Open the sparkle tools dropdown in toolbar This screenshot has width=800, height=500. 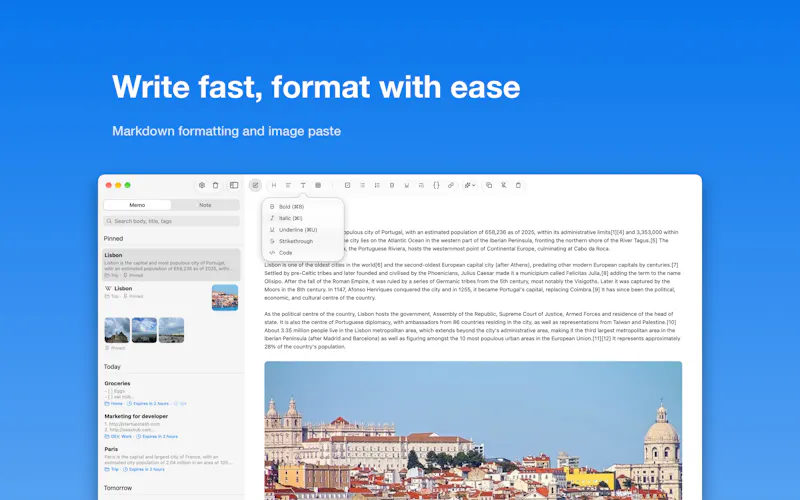pyautogui.click(x=469, y=185)
